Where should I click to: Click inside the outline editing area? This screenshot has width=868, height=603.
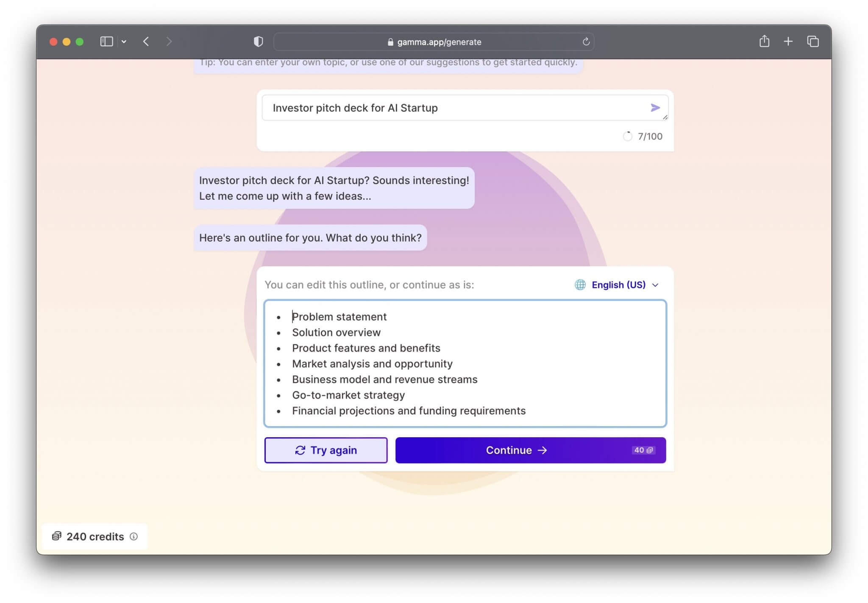click(465, 363)
